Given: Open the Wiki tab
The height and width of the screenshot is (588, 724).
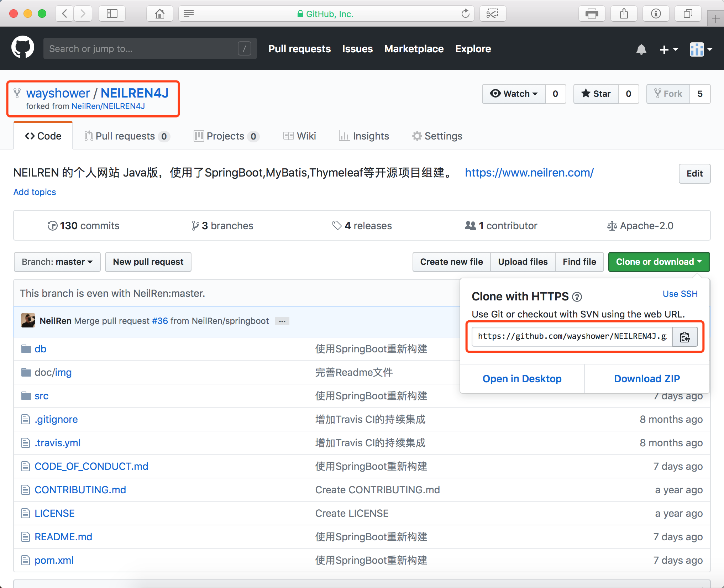Looking at the screenshot, I should [300, 136].
